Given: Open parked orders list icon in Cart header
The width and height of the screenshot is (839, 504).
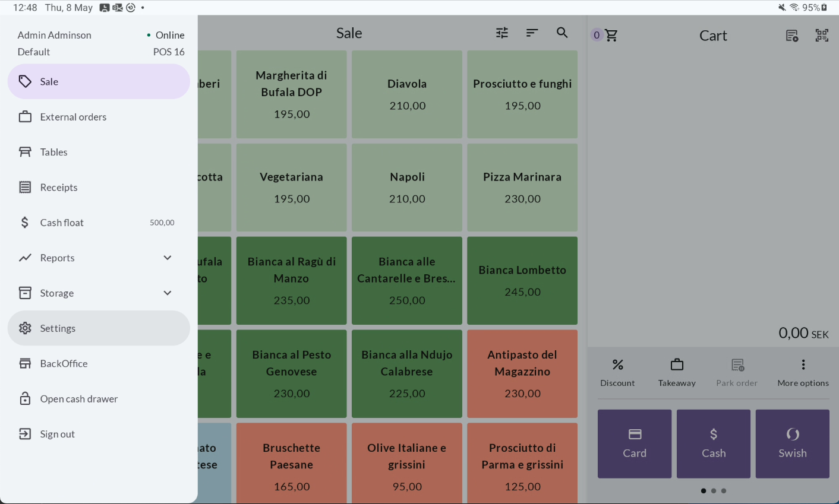Looking at the screenshot, I should [x=792, y=36].
